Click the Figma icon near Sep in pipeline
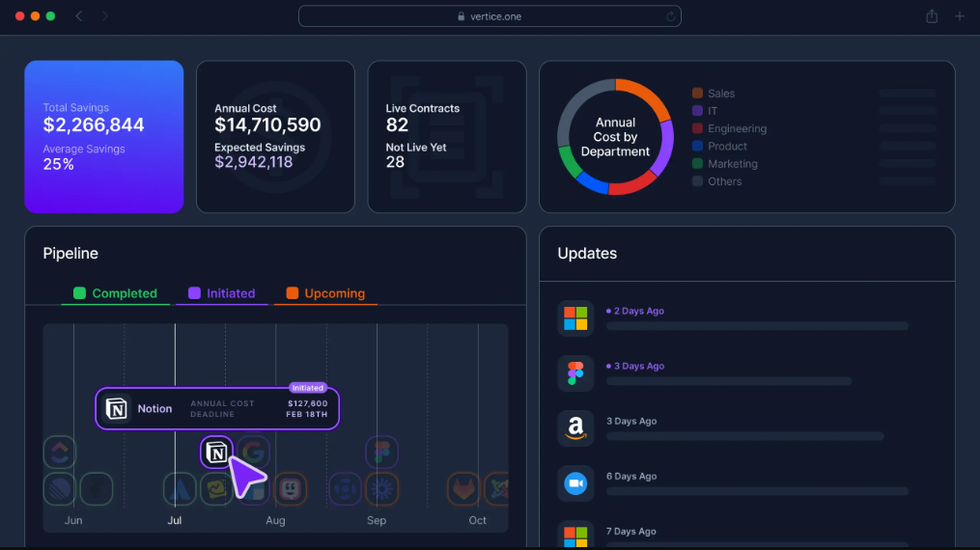This screenshot has width=980, height=550. pos(382,452)
